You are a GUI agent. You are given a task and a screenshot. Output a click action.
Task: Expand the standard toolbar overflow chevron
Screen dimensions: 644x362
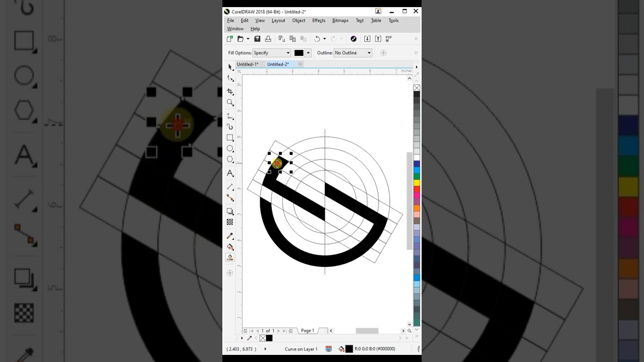[416, 39]
